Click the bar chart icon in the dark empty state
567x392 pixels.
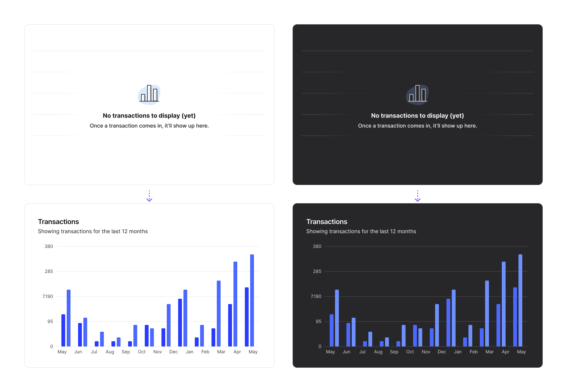point(418,94)
